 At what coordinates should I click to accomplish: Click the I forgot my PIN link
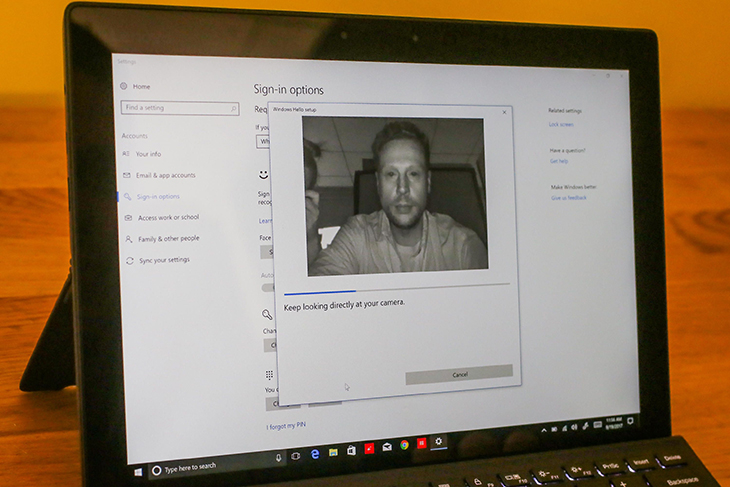[286, 426]
